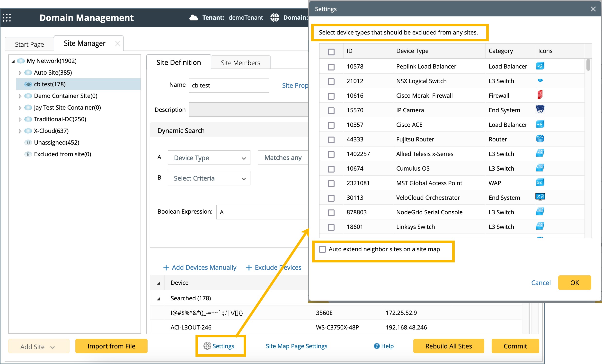This screenshot has height=364, width=602.
Task: Expand the Jay Test Site Container(0) node
Action: click(20, 108)
